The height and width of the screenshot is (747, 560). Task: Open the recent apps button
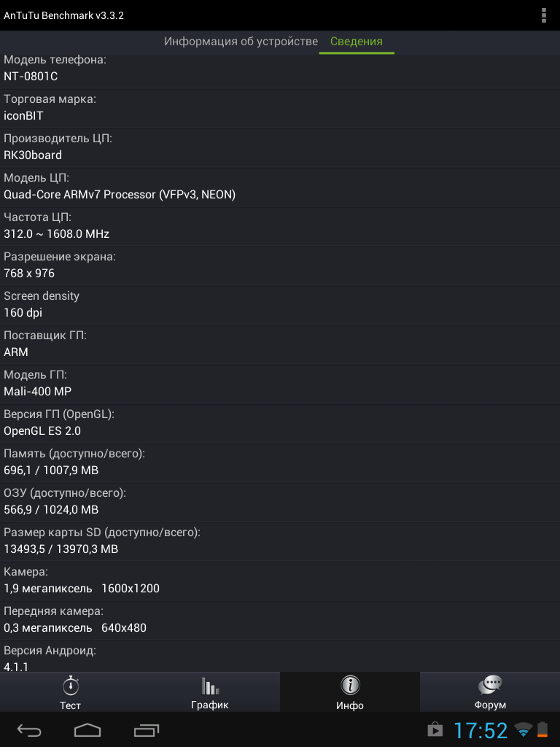coord(146,729)
